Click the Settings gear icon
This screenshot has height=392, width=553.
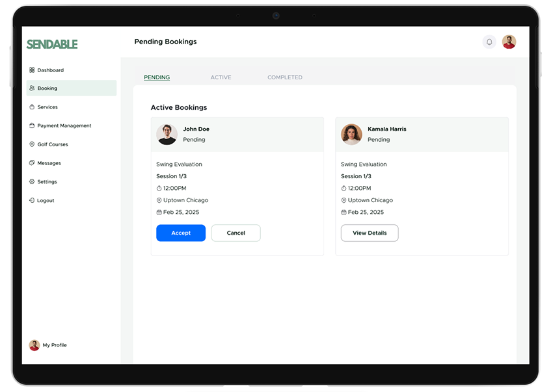tap(32, 182)
